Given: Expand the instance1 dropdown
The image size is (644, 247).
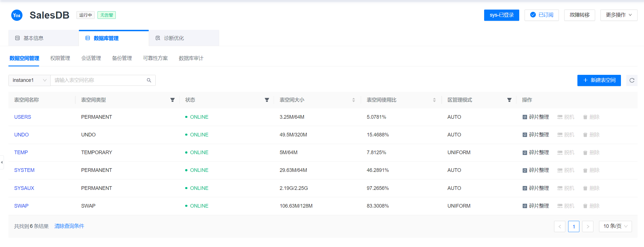Looking at the screenshot, I should [29, 80].
